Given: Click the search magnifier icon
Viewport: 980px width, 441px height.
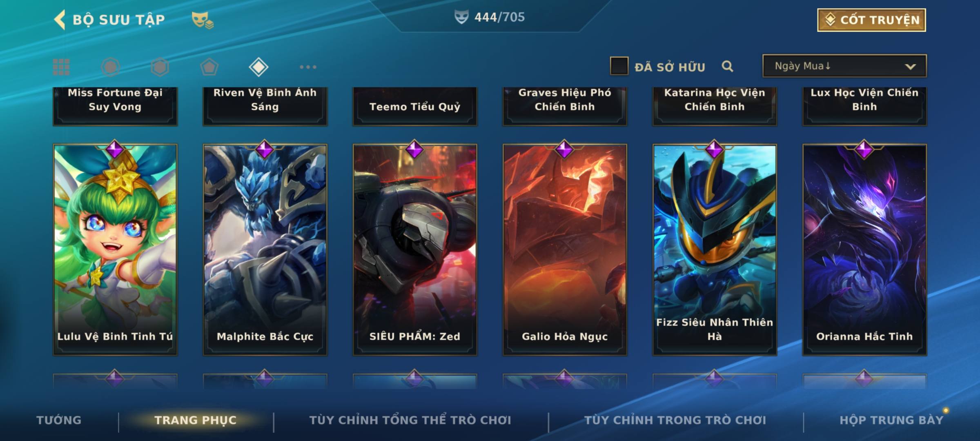Looking at the screenshot, I should (727, 66).
